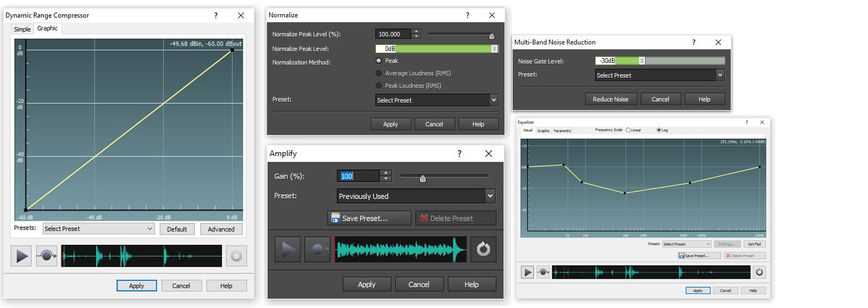Open Help in Dynamic Range Compressor
Screen dimensions: 868x308
click(x=226, y=286)
